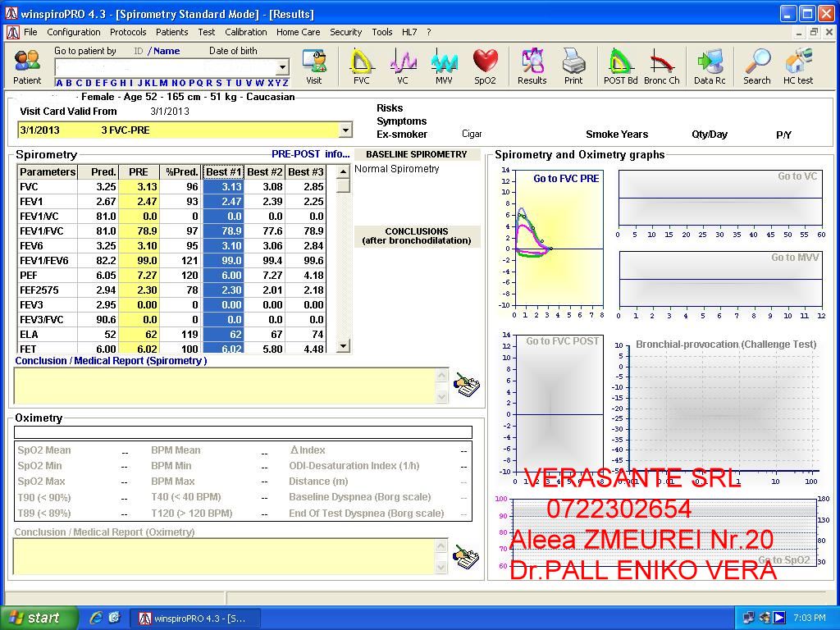Image resolution: width=840 pixels, height=630 pixels.
Task: Click the Data Rc icon
Action: pyautogui.click(x=710, y=66)
